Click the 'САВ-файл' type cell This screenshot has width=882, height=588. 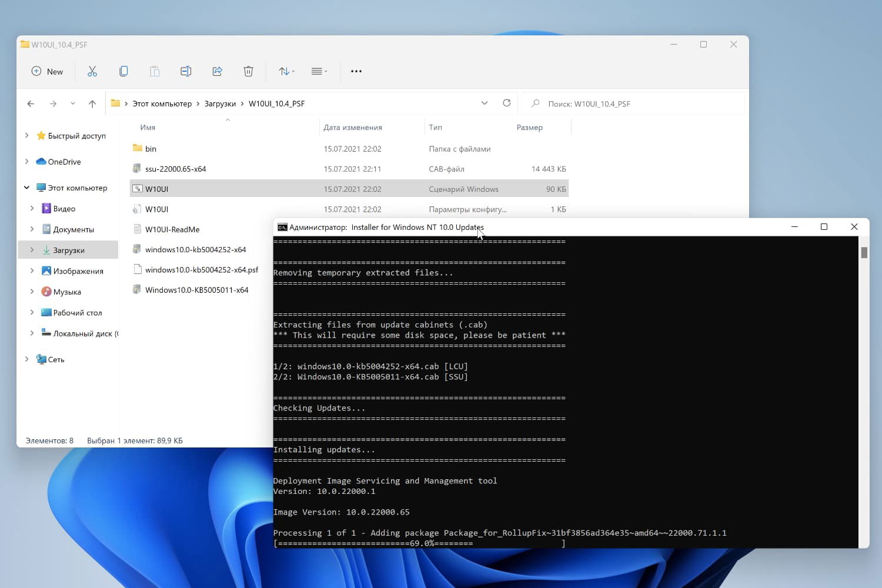[x=446, y=169]
